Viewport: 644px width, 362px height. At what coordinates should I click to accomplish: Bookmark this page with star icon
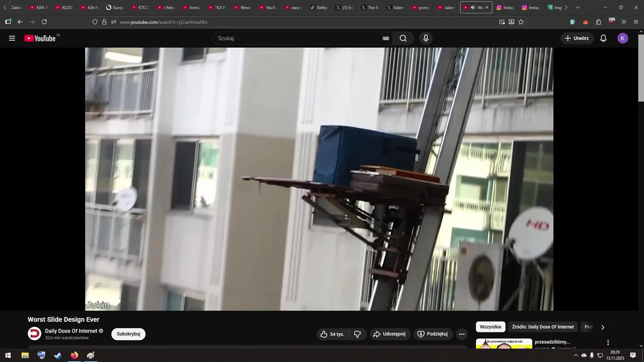pos(521,22)
